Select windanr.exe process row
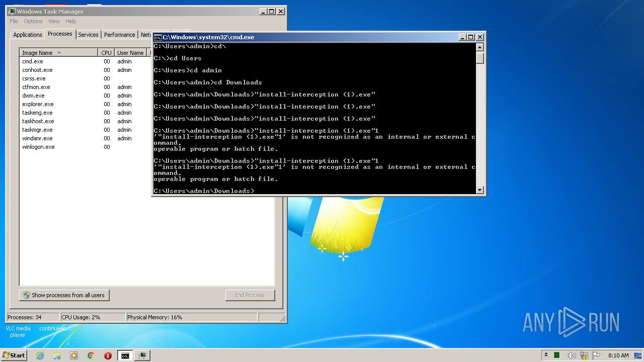The image size is (644, 362). [x=86, y=138]
